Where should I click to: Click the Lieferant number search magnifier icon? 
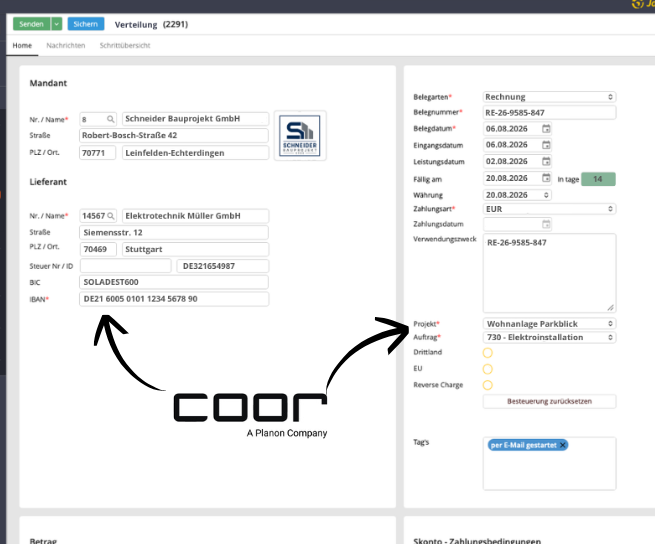[111, 216]
